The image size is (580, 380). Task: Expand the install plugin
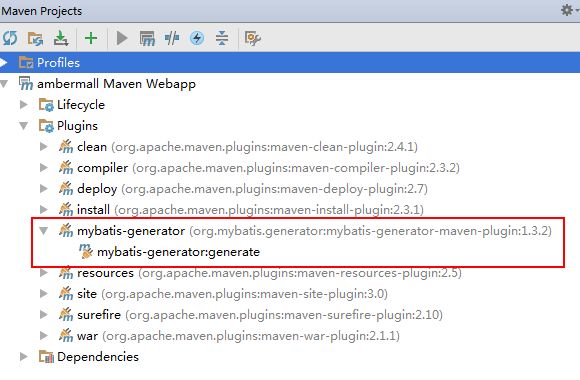tap(44, 210)
